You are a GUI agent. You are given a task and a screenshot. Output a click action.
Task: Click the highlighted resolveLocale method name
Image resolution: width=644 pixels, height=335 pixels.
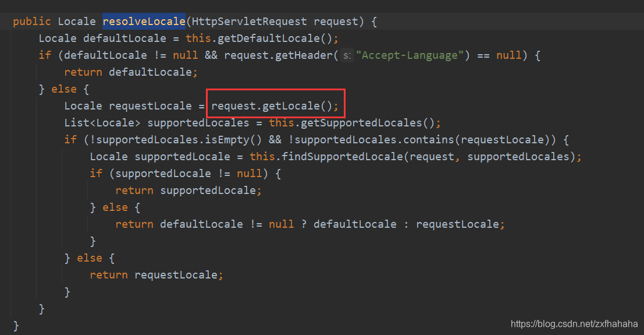[144, 22]
